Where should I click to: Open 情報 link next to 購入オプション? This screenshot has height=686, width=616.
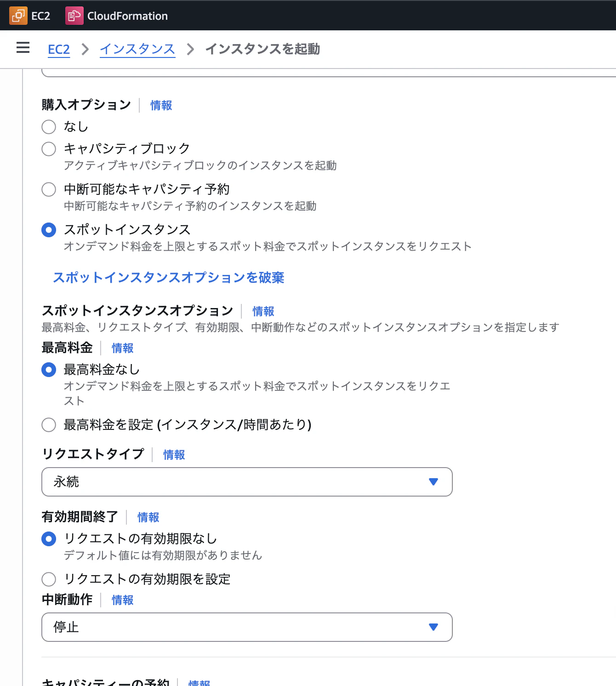point(161,105)
